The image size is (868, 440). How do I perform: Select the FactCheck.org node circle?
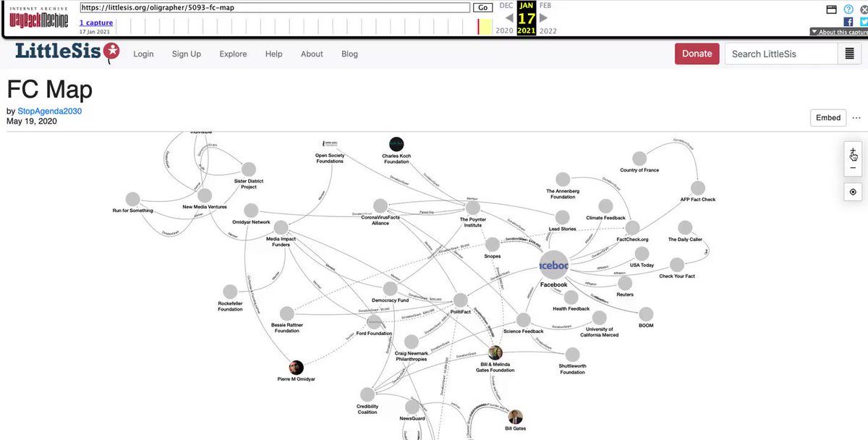[632, 228]
